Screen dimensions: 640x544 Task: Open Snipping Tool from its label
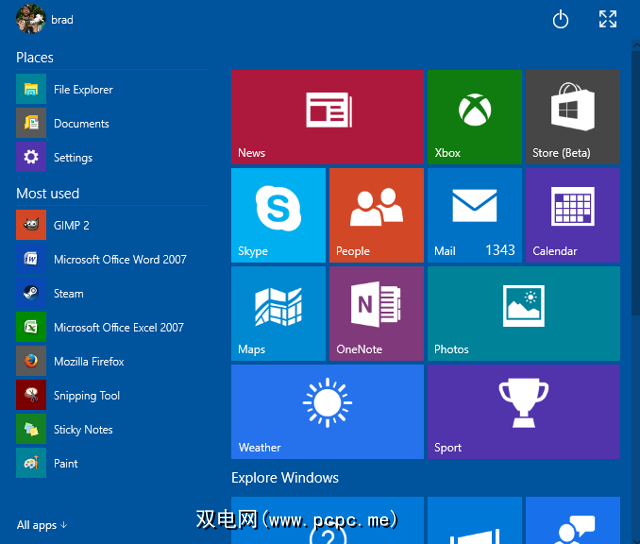(x=87, y=396)
